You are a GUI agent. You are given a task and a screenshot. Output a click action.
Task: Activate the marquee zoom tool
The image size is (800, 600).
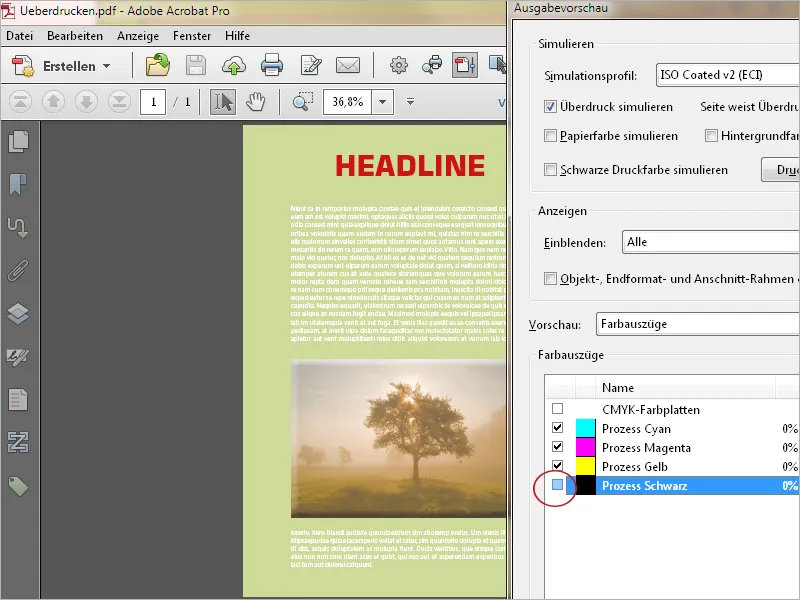coord(303,102)
